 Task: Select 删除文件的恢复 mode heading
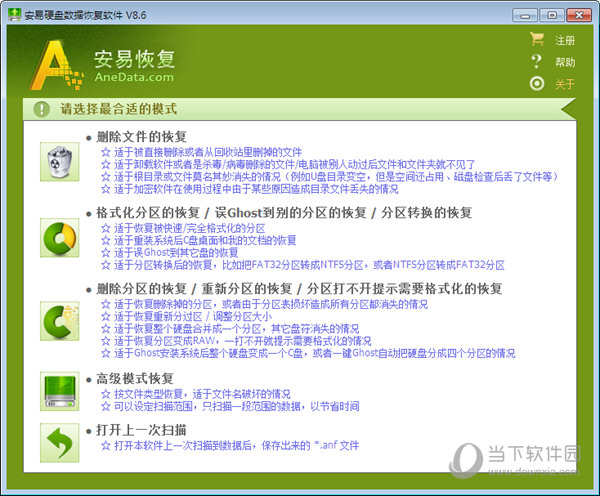141,137
